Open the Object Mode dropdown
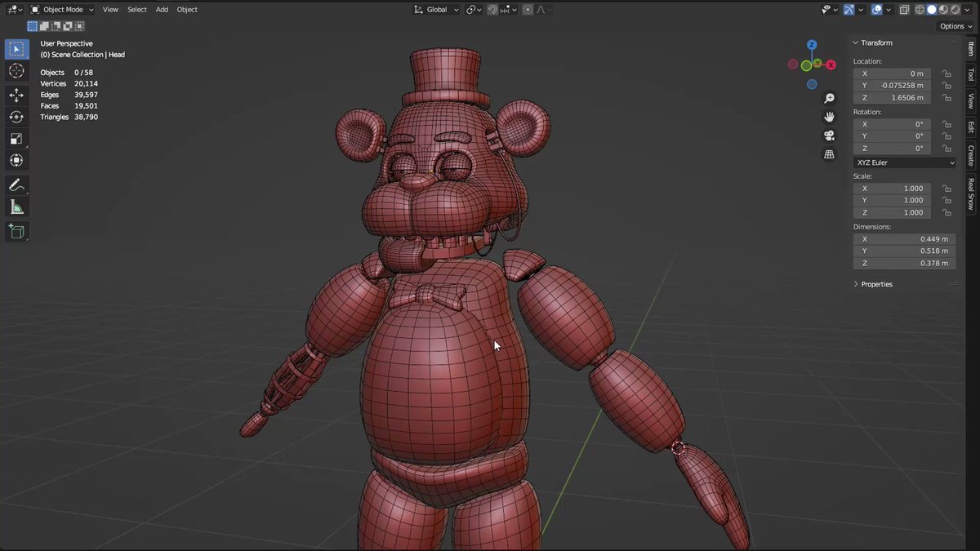This screenshot has height=551, width=980. [x=62, y=9]
